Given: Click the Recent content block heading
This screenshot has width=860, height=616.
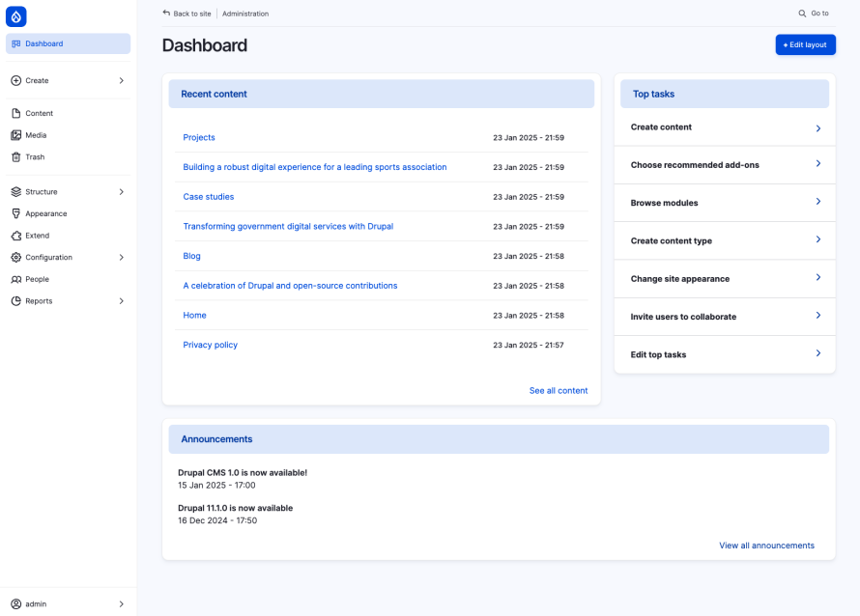Looking at the screenshot, I should (214, 94).
